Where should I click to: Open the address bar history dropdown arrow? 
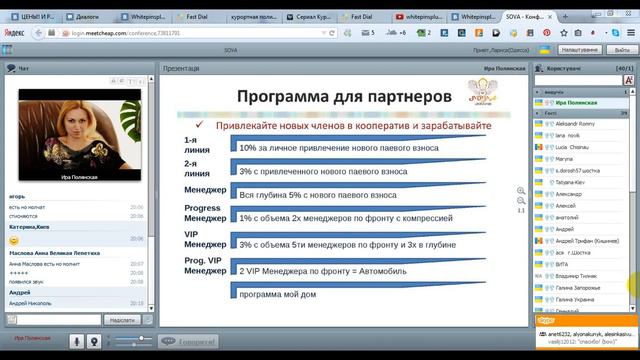(324, 33)
